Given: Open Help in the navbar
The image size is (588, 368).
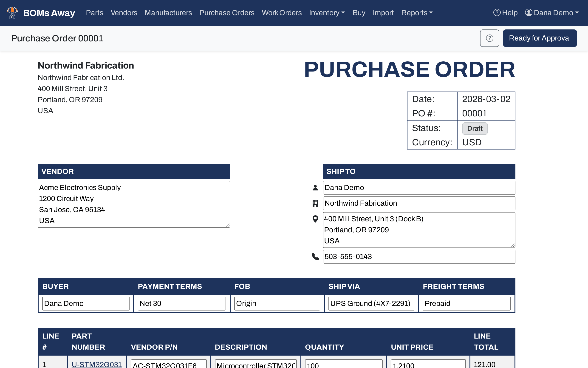Looking at the screenshot, I should (505, 13).
